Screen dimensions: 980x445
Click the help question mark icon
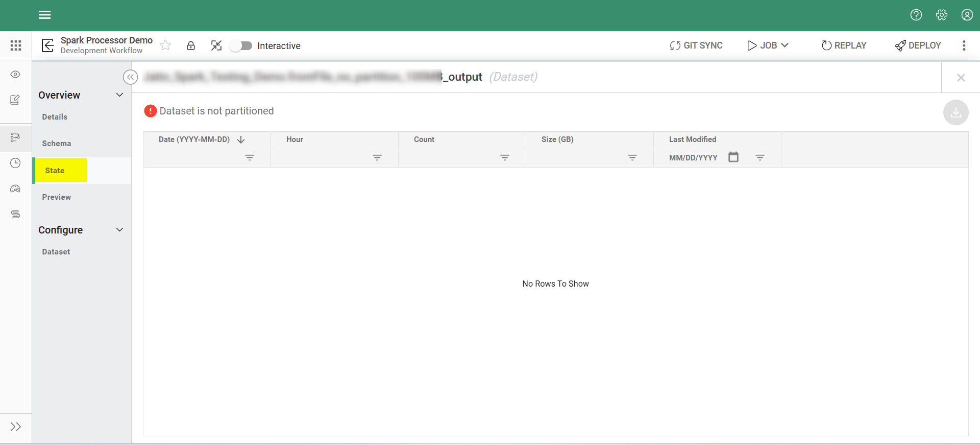click(x=916, y=15)
